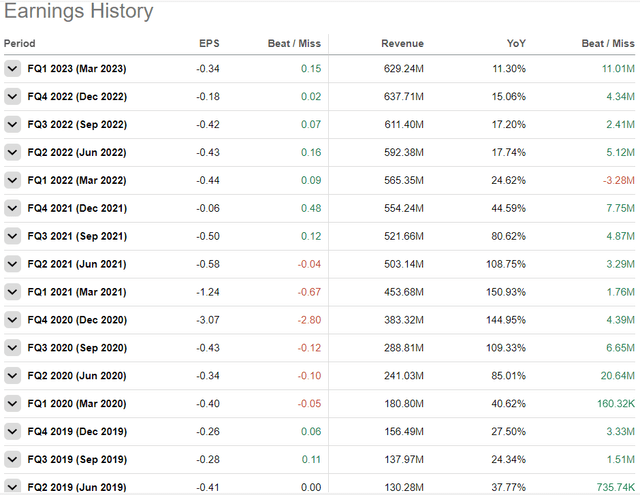Expand the FQ1 2022 (Mar 2022) row
Screen dimensions: 640x495
(12, 181)
